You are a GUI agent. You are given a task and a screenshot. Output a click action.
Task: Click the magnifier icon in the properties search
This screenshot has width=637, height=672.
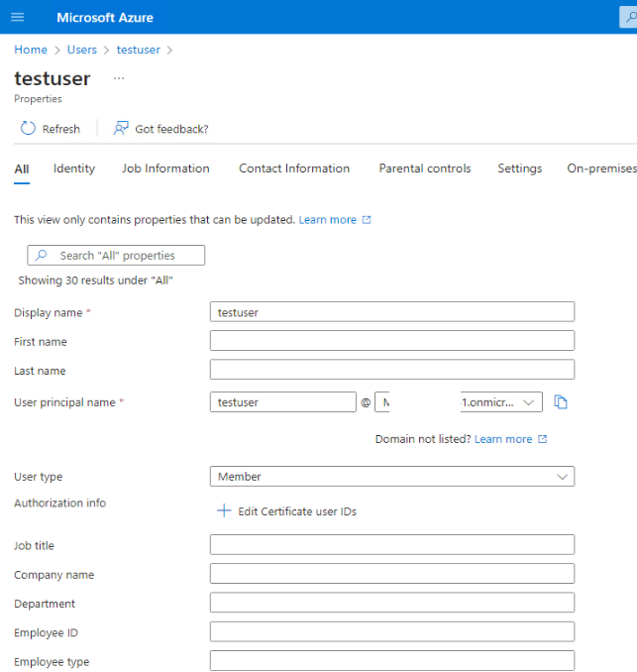point(44,256)
